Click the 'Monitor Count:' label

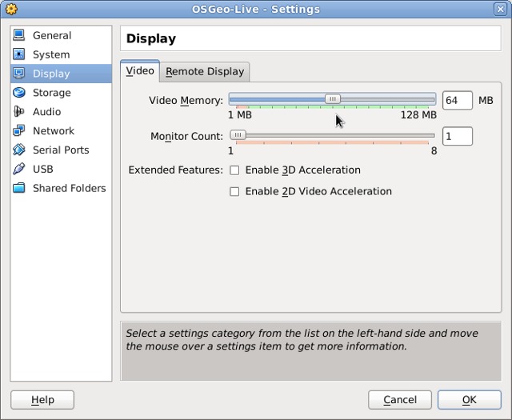tap(186, 136)
